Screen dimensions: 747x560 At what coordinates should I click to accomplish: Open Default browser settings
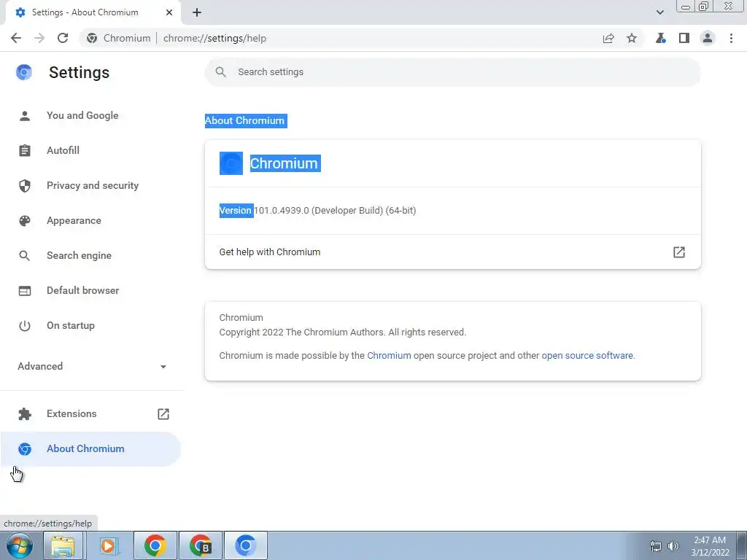pos(83,290)
